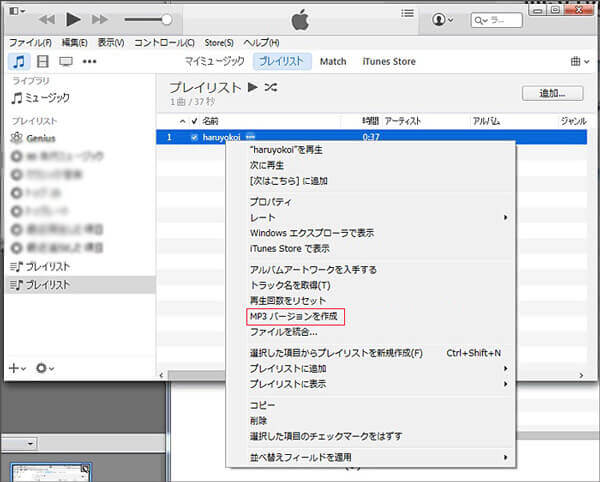The width and height of the screenshot is (600, 482).
Task: Adjust the volume slider knob
Action: 166,20
